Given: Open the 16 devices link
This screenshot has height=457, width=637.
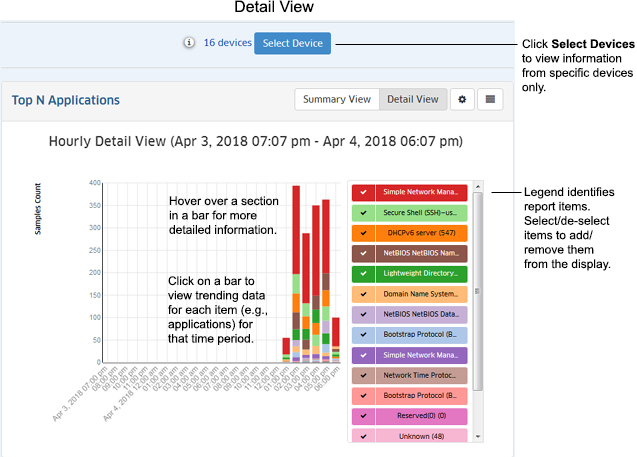Looking at the screenshot, I should click(x=226, y=43).
